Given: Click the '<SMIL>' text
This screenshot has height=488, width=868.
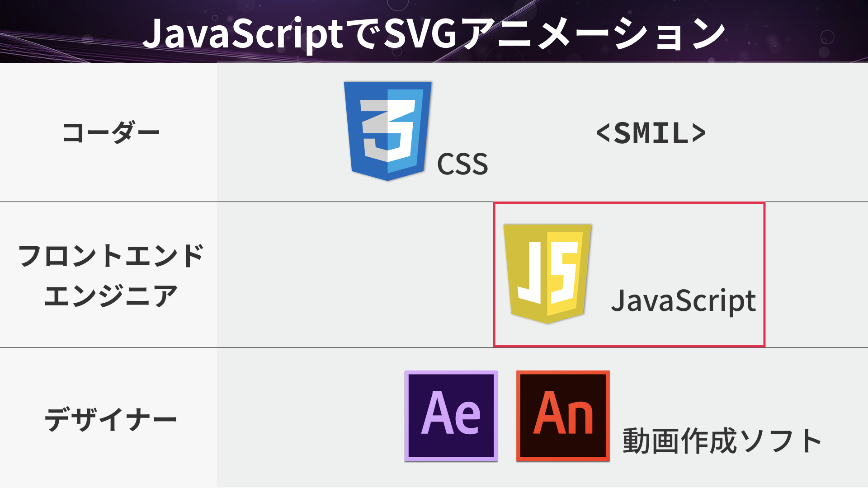Looking at the screenshot, I should click(x=651, y=133).
